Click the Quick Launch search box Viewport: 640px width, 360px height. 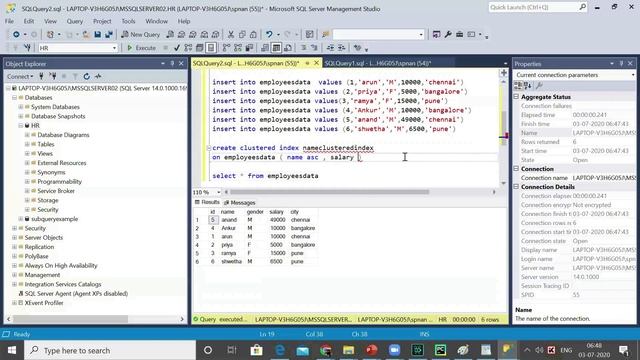538,7
